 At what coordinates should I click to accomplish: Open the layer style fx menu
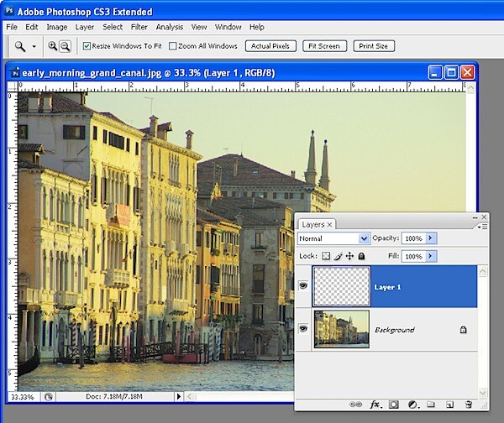(375, 405)
